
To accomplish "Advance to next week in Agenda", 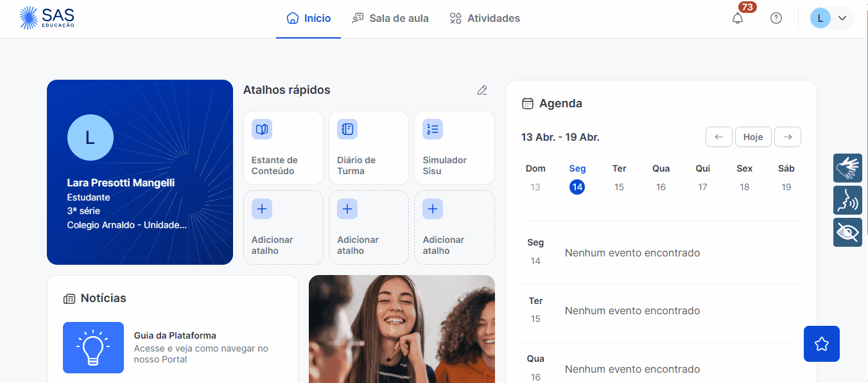I will click(788, 137).
